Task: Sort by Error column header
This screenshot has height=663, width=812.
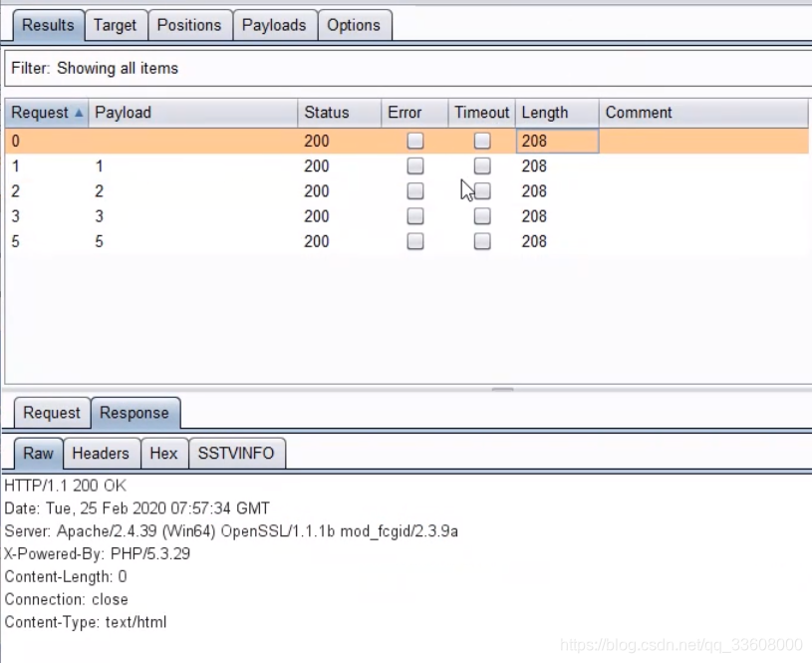Action: tap(414, 113)
